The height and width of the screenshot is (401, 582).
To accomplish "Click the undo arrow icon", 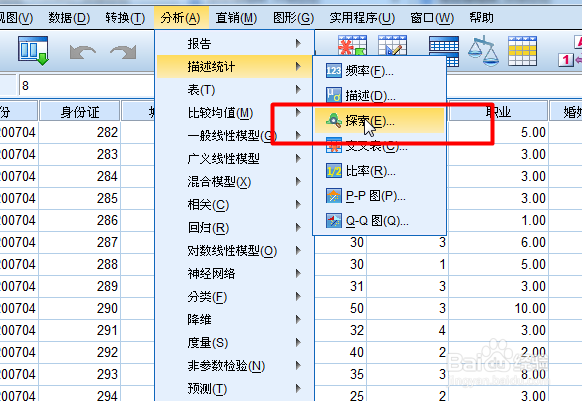I will click(x=83, y=52).
